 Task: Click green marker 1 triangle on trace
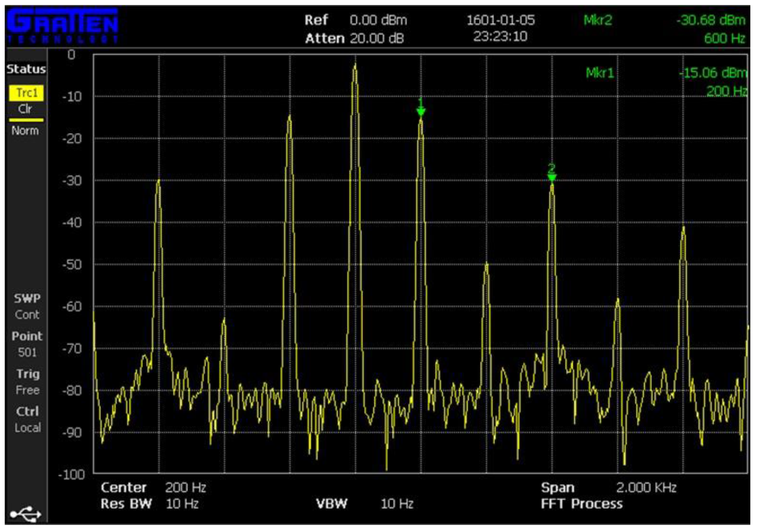[421, 112]
